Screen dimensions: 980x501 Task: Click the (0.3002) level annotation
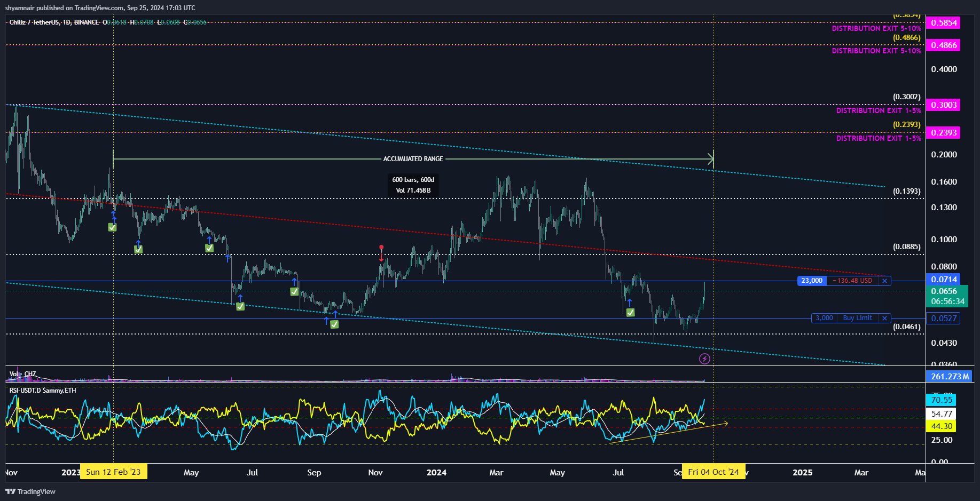(x=907, y=97)
